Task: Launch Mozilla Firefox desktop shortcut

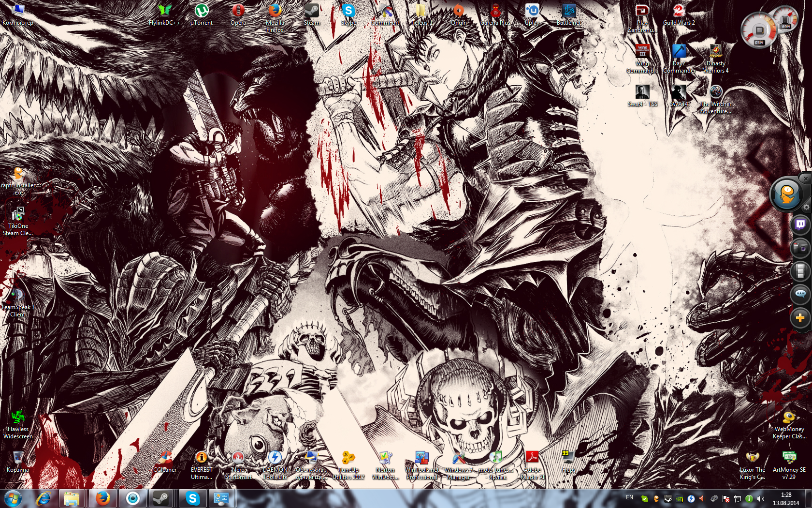Action: [x=275, y=18]
